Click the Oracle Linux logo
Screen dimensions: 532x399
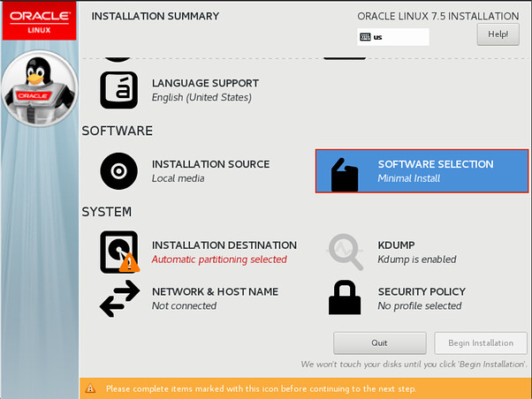click(40, 21)
